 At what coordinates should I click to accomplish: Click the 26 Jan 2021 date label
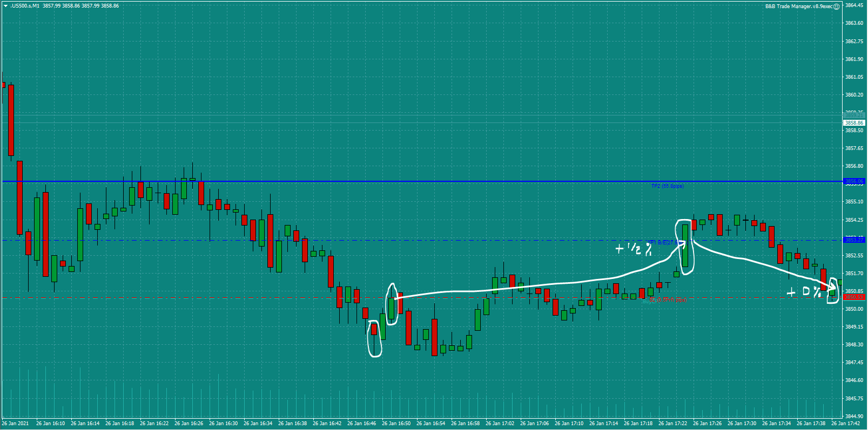coord(15,424)
